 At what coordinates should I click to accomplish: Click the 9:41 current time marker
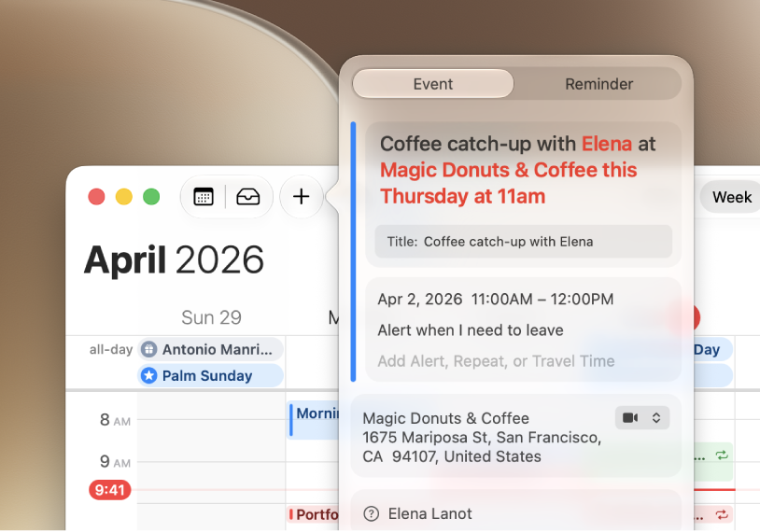pos(110,490)
